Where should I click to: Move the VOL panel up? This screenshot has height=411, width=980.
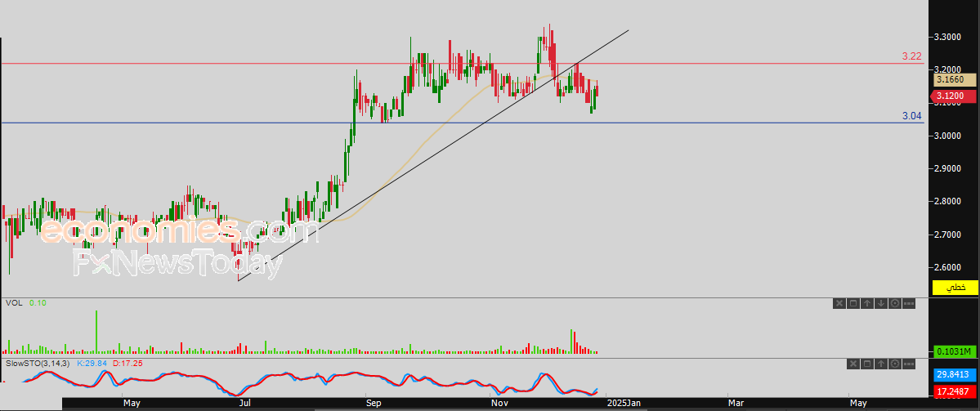click(x=867, y=304)
